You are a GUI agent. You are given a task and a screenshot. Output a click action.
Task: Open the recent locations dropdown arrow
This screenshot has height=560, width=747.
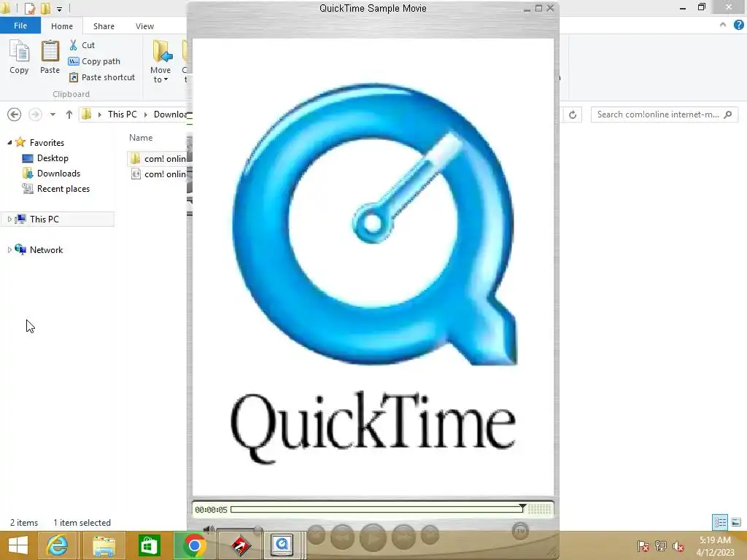pyautogui.click(x=53, y=114)
